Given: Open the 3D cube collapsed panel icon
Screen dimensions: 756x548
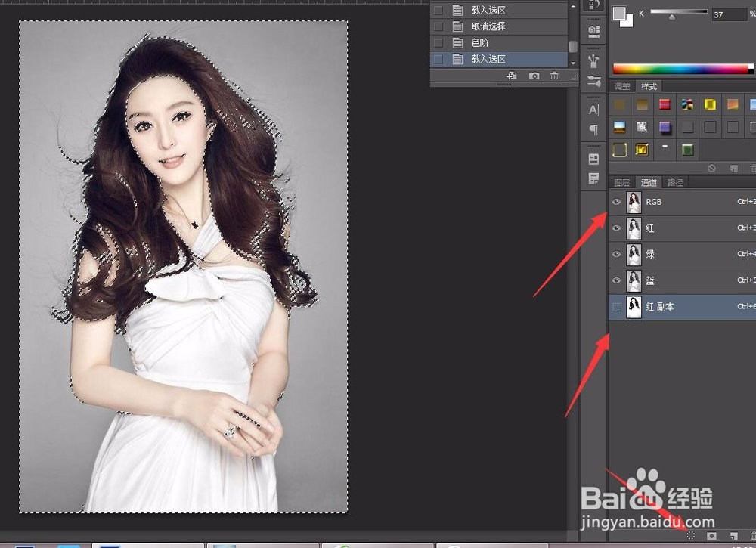Looking at the screenshot, I should click(594, 32).
